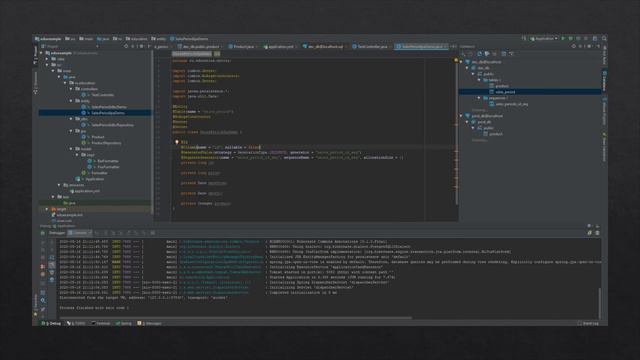Collapse the main folder in Project tree
Viewport: 640px width, 360px height.
(x=53, y=71)
